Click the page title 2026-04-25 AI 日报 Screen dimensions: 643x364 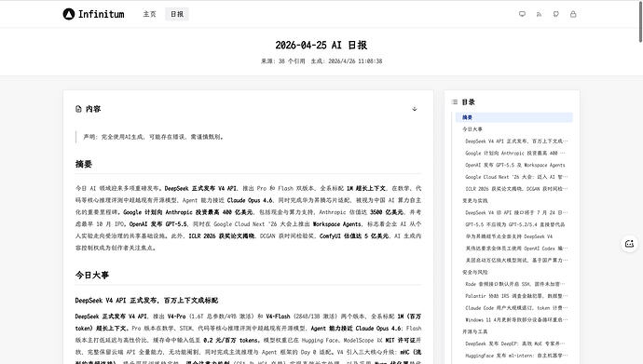321,45
